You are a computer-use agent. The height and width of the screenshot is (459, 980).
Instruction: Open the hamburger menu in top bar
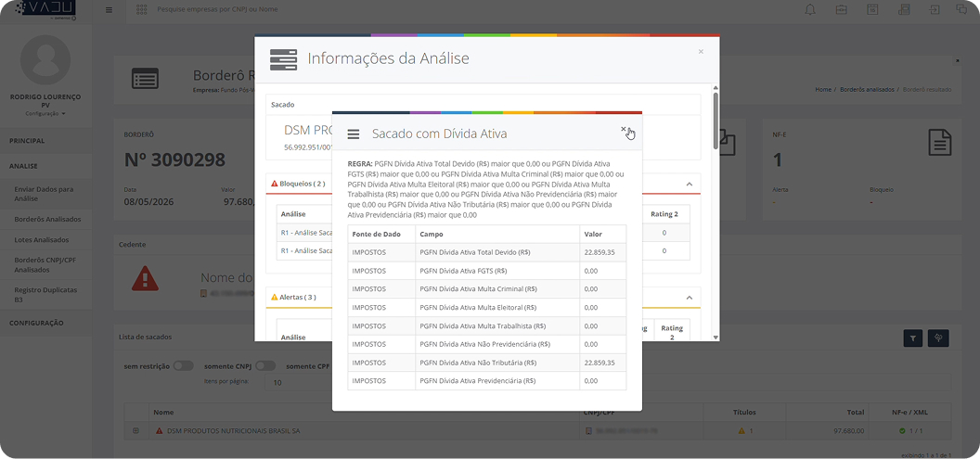click(109, 10)
